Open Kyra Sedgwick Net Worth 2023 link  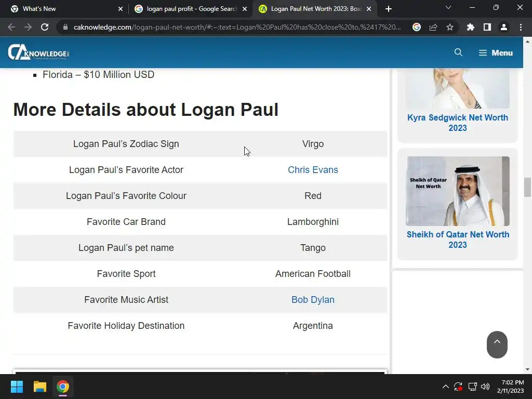pos(458,123)
